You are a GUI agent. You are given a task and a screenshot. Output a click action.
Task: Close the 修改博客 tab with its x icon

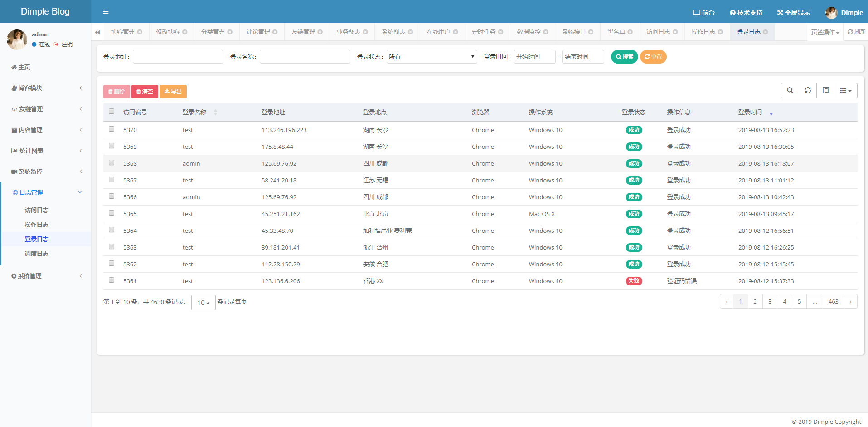coord(185,32)
